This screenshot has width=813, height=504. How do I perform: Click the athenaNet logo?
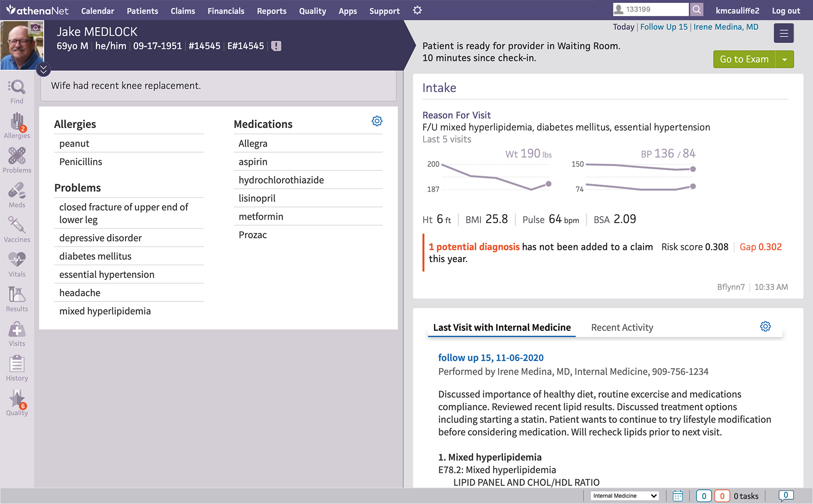[x=37, y=10]
